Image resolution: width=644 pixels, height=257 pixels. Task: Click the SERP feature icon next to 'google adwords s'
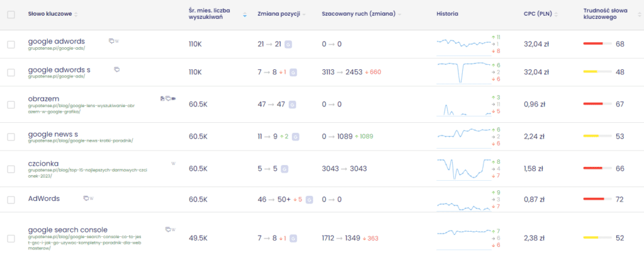pos(117,69)
